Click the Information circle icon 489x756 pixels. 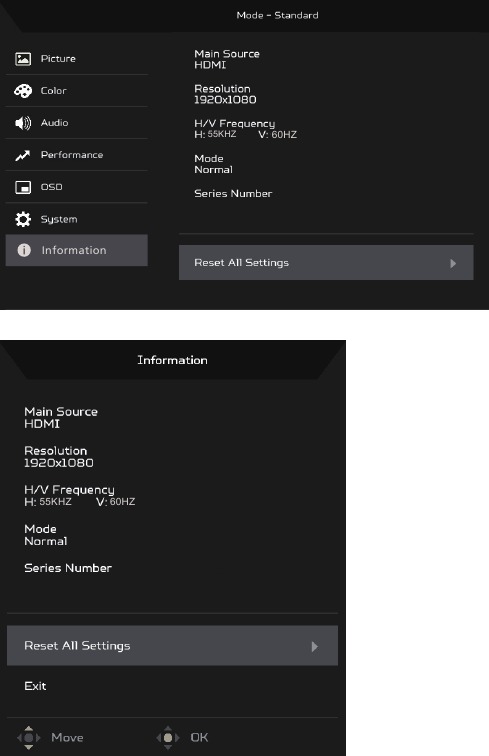[24, 250]
